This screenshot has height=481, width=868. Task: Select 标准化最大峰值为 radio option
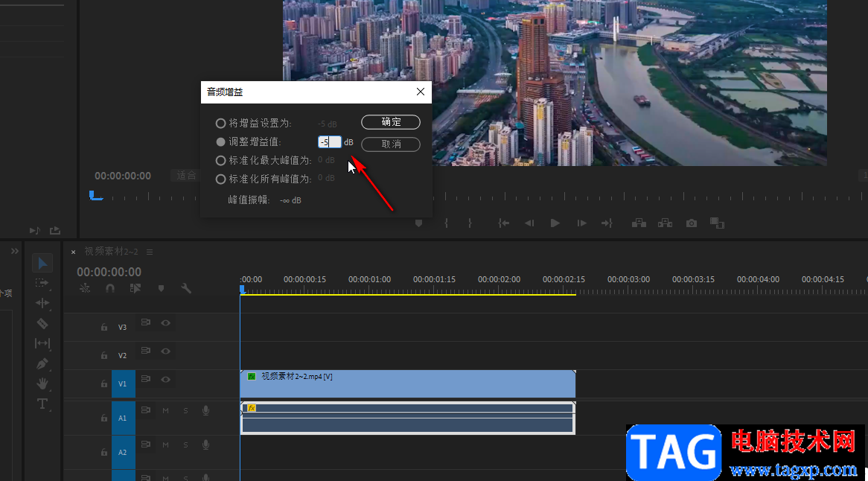click(220, 161)
